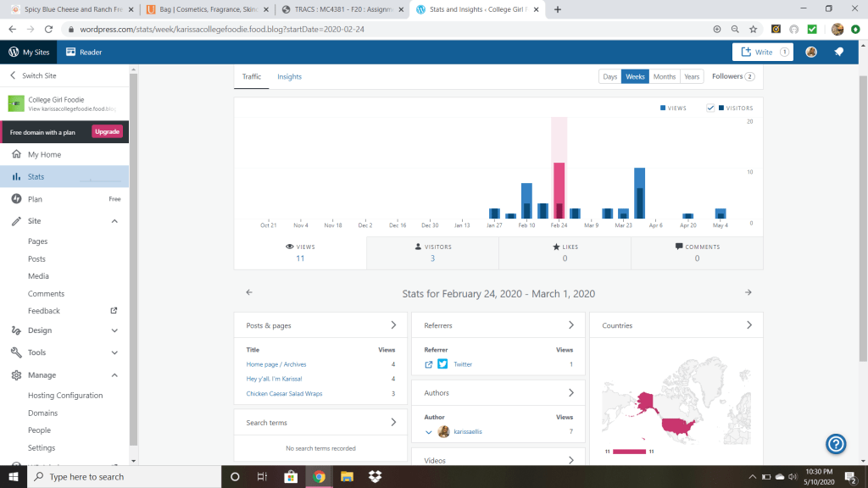Open the Plan menu item
868x488 pixels.
[x=36, y=199]
